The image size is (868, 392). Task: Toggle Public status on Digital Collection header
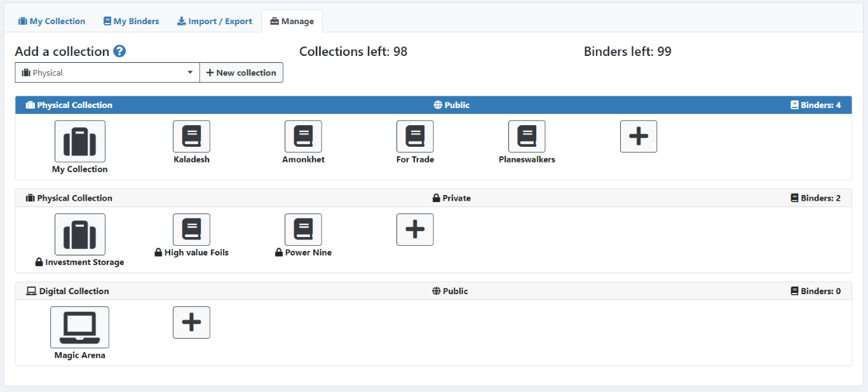coord(450,291)
